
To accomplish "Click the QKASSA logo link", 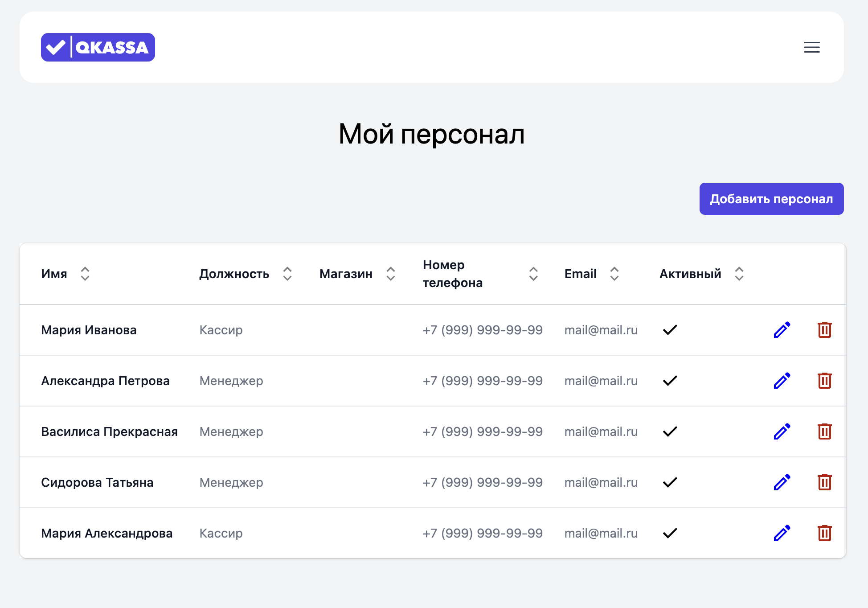I will click(x=98, y=47).
